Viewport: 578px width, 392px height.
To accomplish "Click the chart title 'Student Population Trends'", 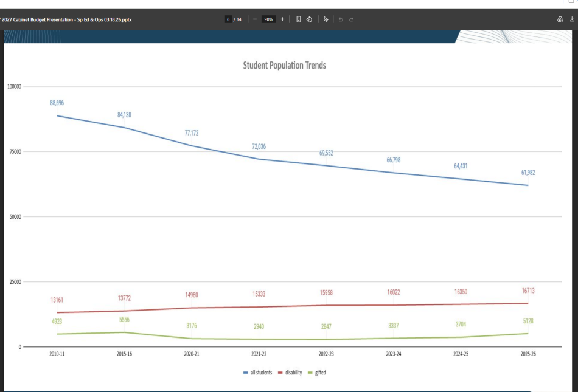I will point(284,65).
